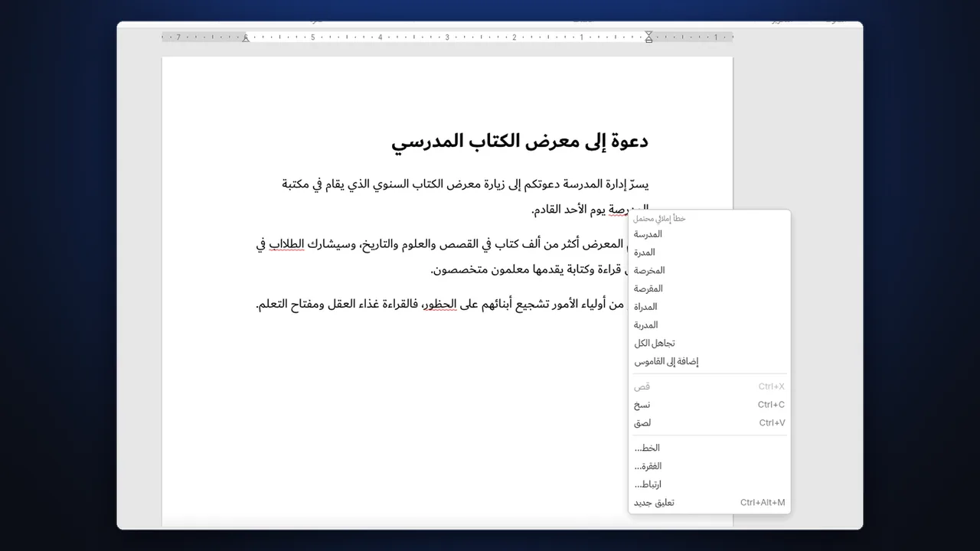Choose spelling suggestion المدرسة
This screenshot has height=551, width=980.
pyautogui.click(x=710, y=234)
